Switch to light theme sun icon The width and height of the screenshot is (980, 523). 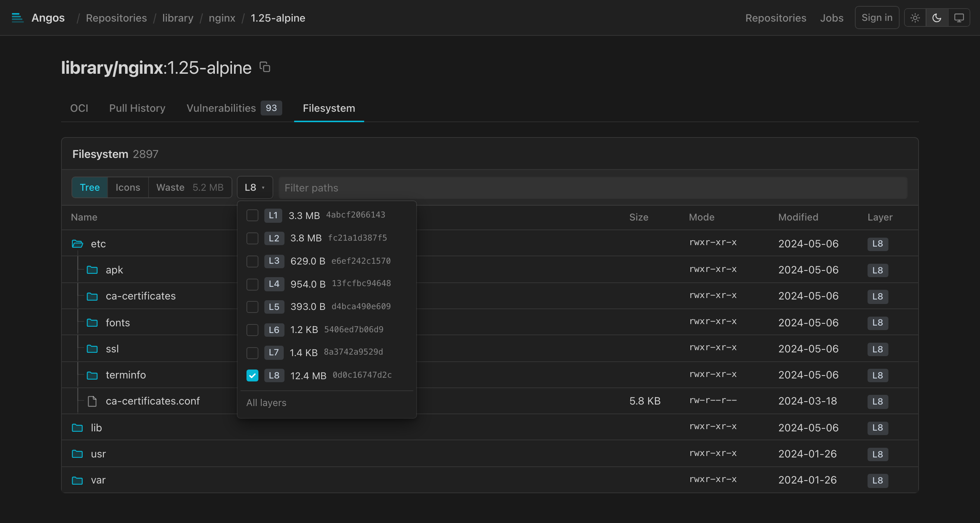pyautogui.click(x=915, y=18)
